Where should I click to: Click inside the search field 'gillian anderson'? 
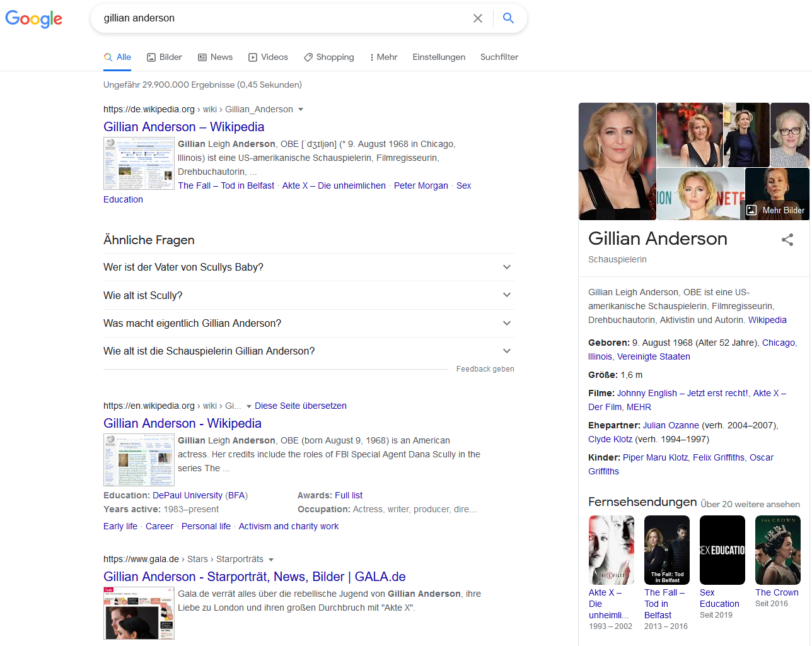coord(284,18)
